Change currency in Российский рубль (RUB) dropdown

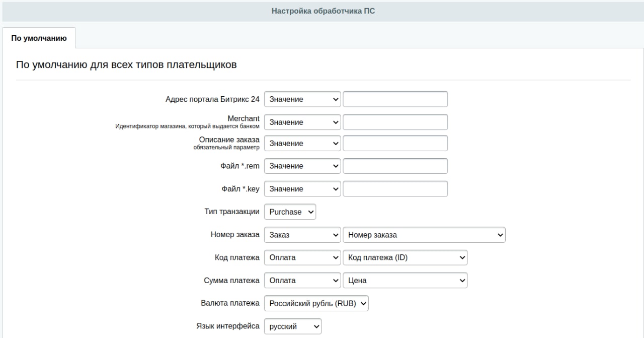click(316, 304)
